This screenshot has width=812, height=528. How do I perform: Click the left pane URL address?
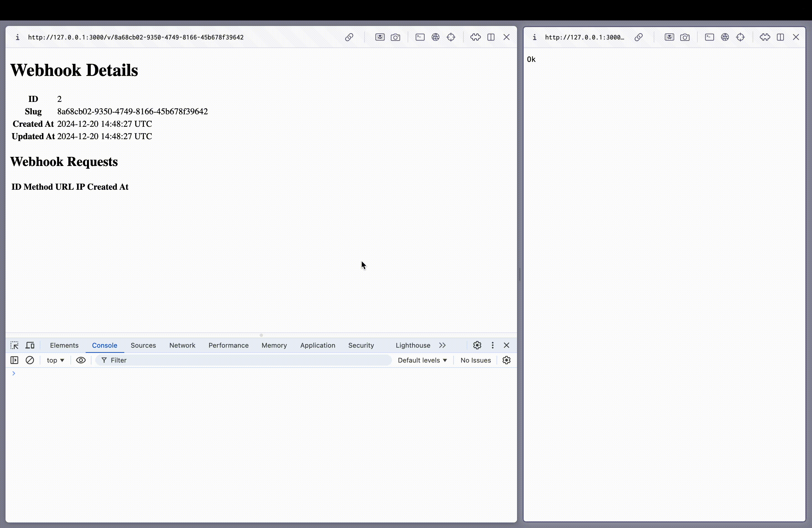(136, 37)
